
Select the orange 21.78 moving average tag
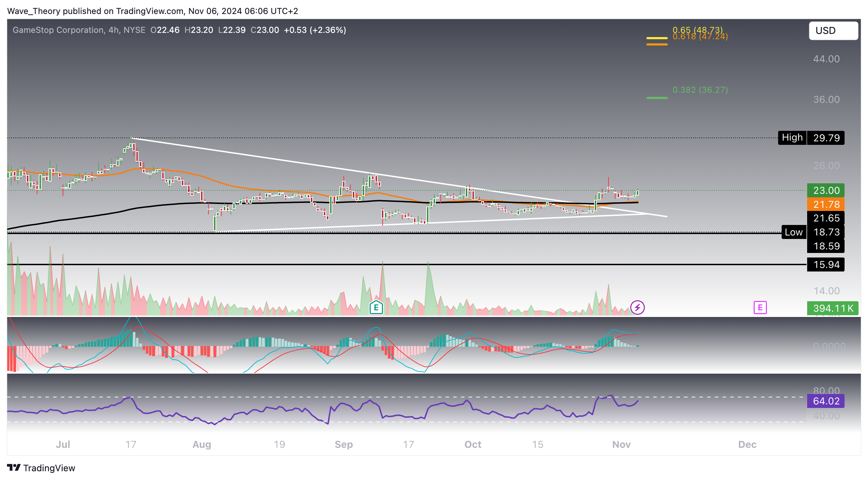[x=826, y=204]
